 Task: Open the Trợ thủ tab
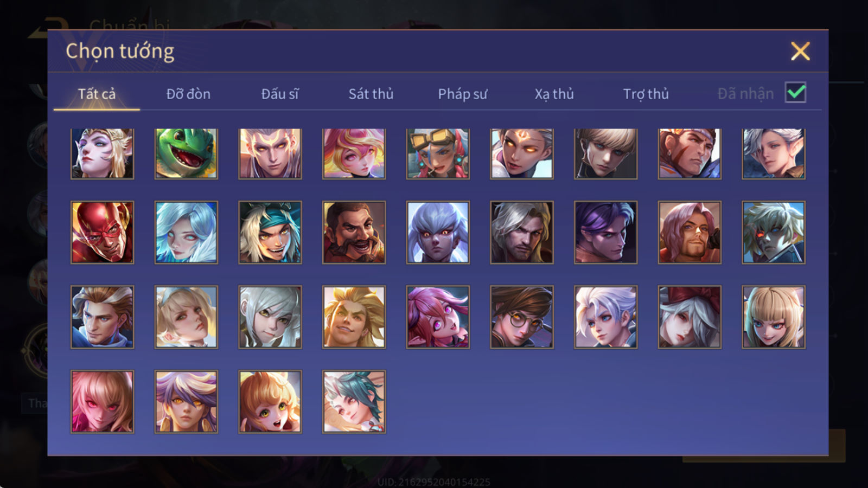pyautogui.click(x=646, y=94)
